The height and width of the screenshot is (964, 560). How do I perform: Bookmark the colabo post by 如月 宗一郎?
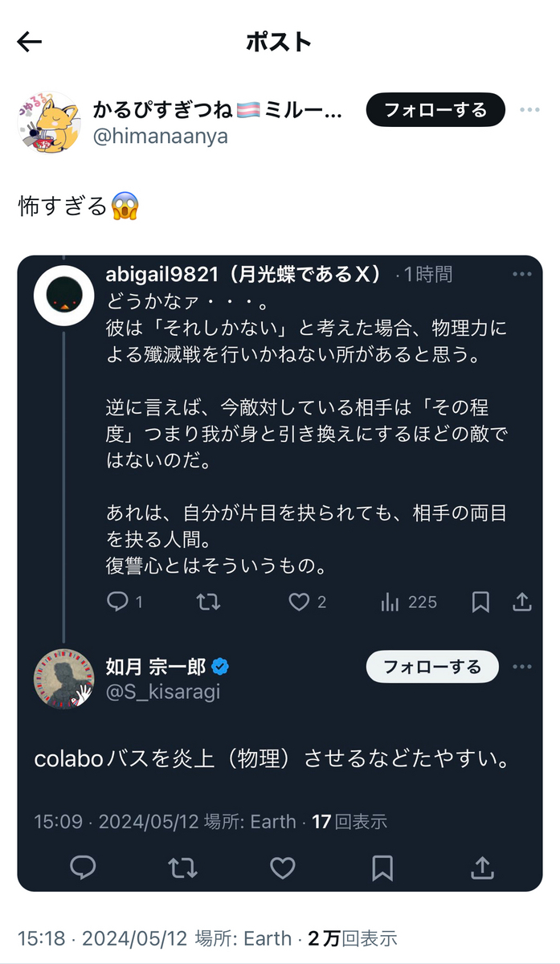tap(382, 867)
